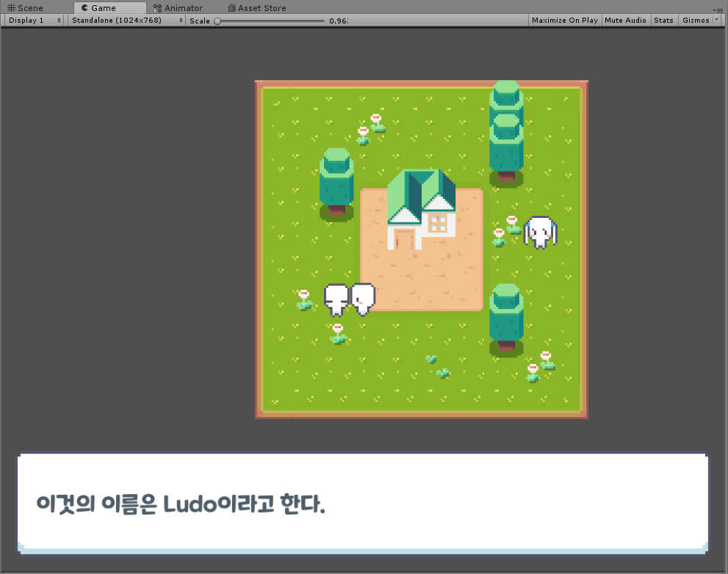Viewport: 728px width, 574px height.
Task: Toggle Gizmos button
Action: tap(696, 21)
